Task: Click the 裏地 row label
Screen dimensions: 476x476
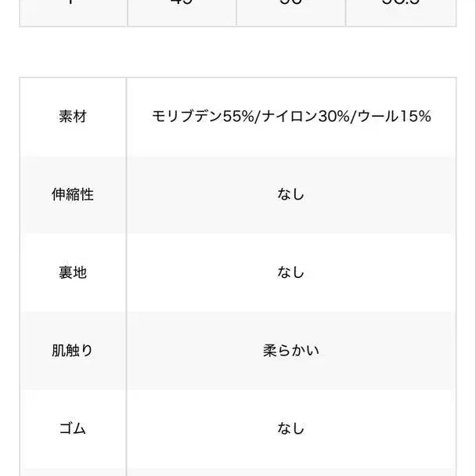Action: (73, 272)
